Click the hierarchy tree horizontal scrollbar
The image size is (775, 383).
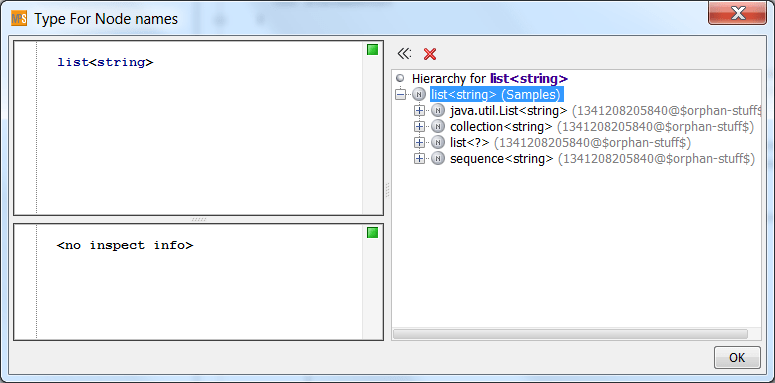point(570,334)
